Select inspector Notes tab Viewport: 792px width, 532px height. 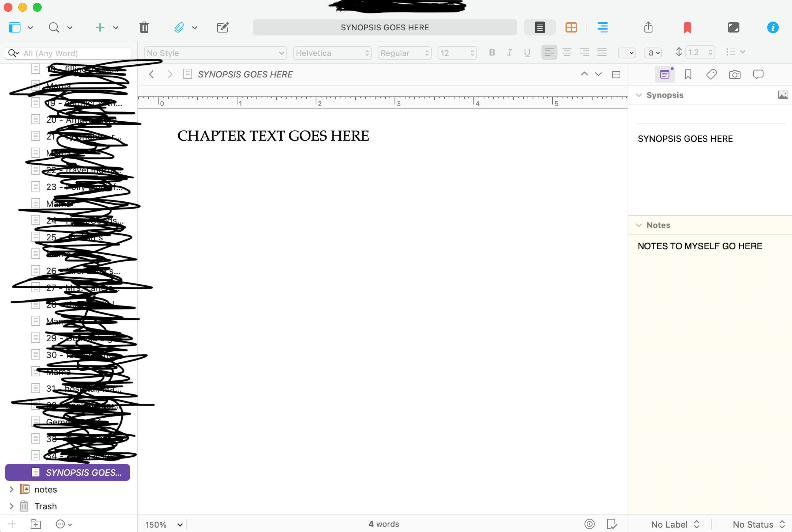665,75
